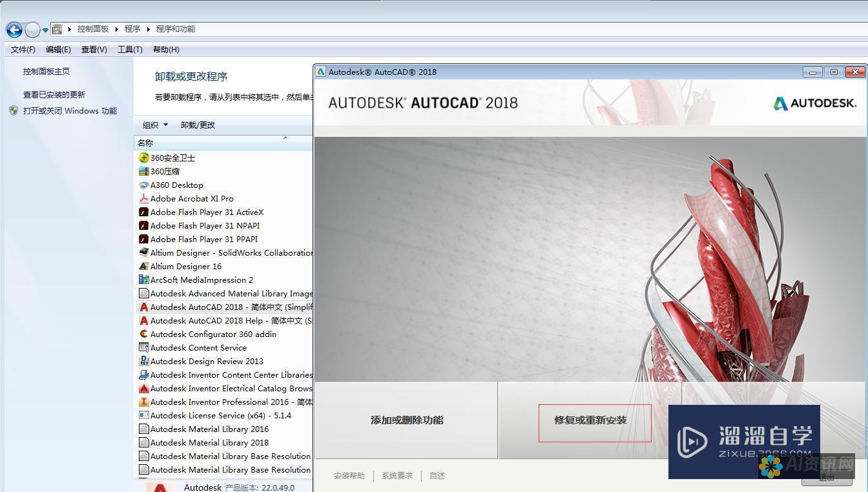Sort by the 名称 column header
This screenshot has width=868, height=492.
pyautogui.click(x=223, y=143)
